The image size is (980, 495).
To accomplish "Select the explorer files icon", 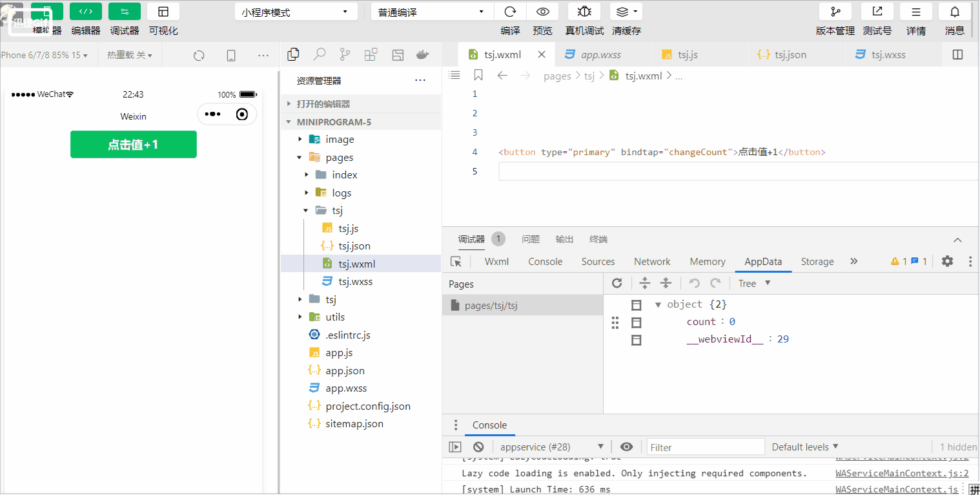I will point(293,54).
